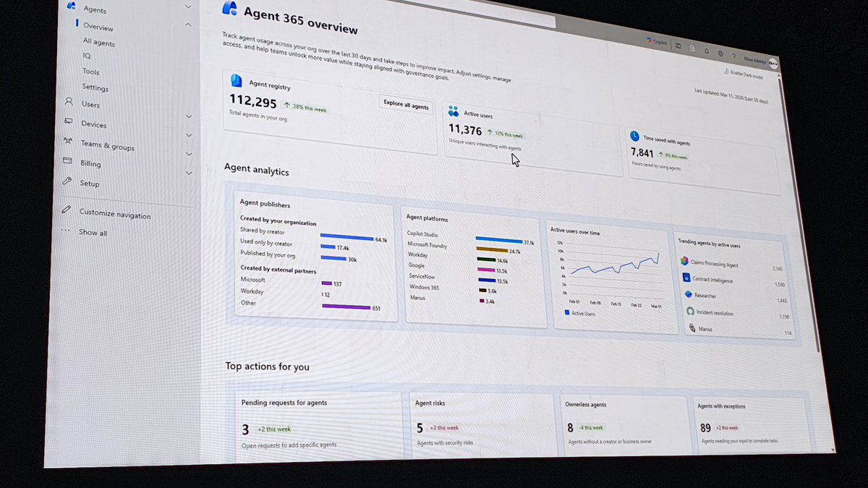Select Overview in the sidebar

[x=98, y=27]
